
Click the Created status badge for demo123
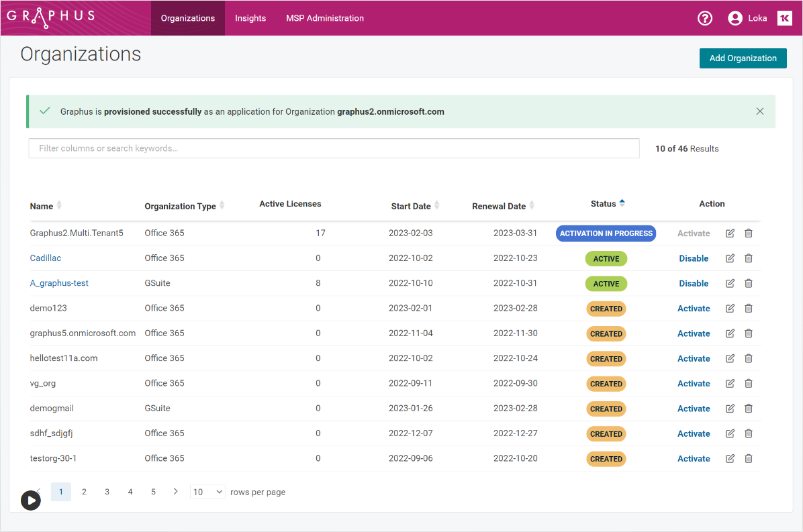tap(606, 309)
